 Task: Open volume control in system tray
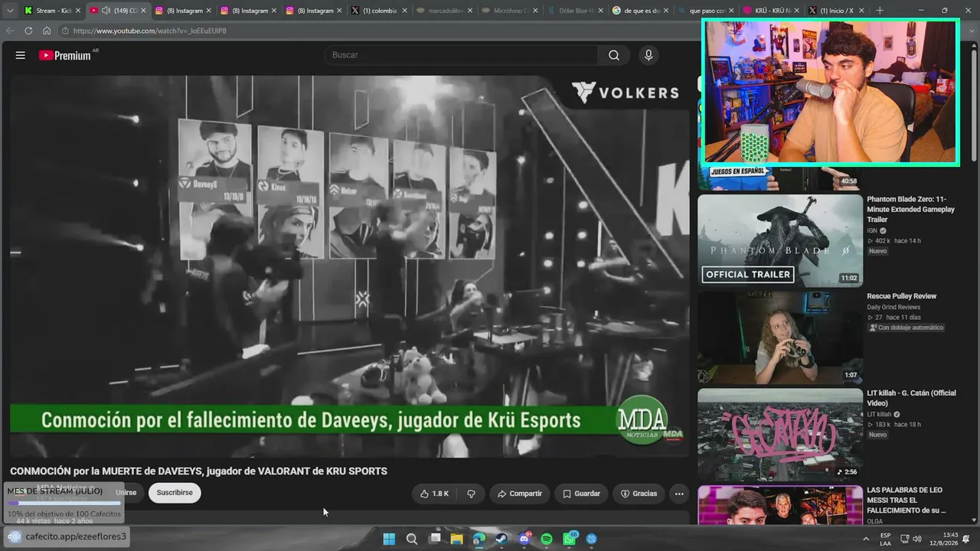[x=917, y=539]
